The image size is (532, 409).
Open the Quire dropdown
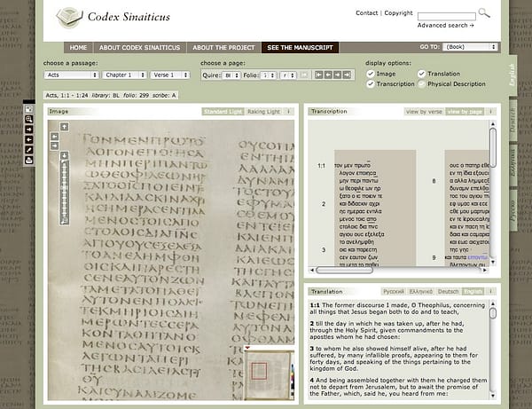pyautogui.click(x=231, y=75)
